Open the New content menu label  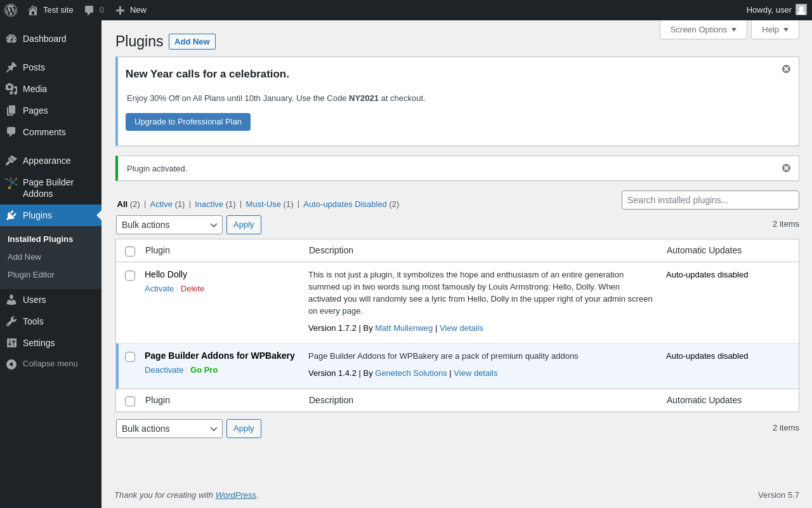point(138,10)
